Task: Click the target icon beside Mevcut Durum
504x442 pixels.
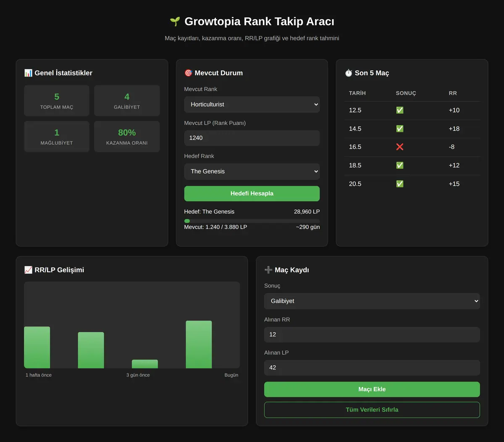Action: [x=188, y=73]
